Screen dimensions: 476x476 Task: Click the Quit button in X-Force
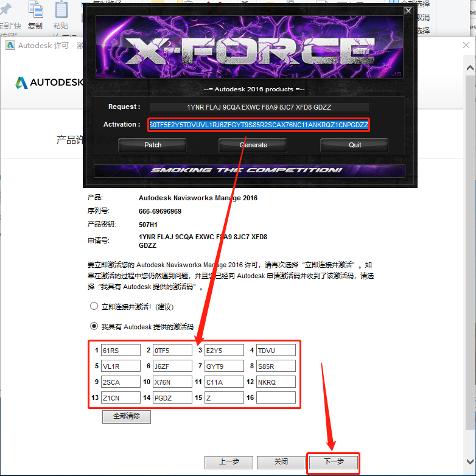355,145
